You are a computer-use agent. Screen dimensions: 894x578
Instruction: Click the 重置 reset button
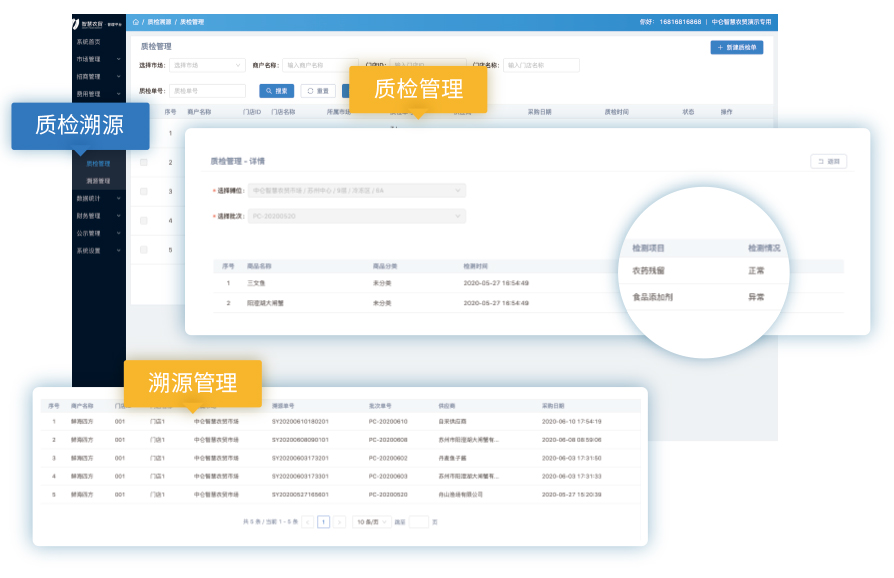click(318, 90)
